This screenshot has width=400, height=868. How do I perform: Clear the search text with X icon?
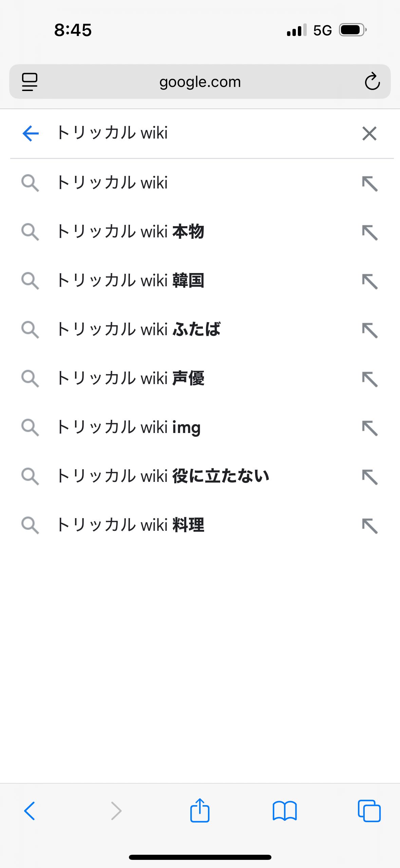369,133
